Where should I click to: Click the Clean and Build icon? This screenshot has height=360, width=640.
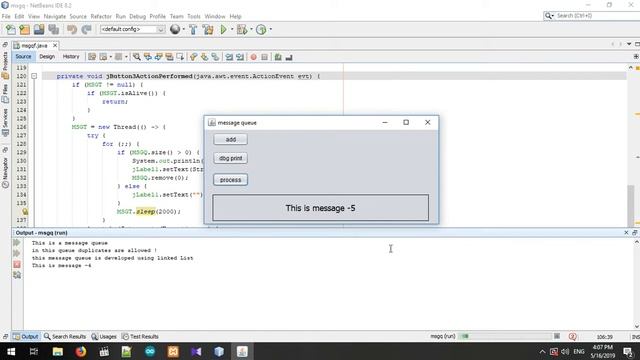(x=208, y=29)
